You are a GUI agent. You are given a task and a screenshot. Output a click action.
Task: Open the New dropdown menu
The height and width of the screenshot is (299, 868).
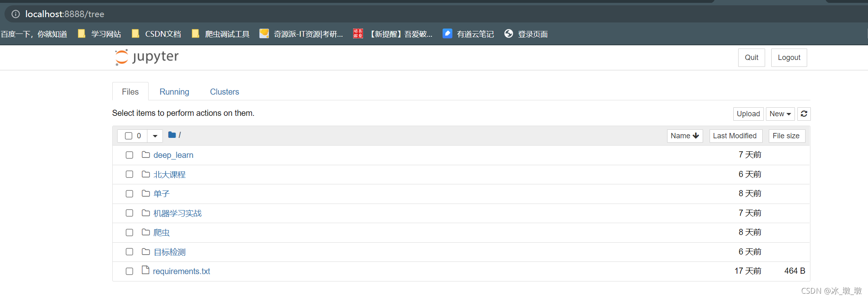tap(780, 114)
